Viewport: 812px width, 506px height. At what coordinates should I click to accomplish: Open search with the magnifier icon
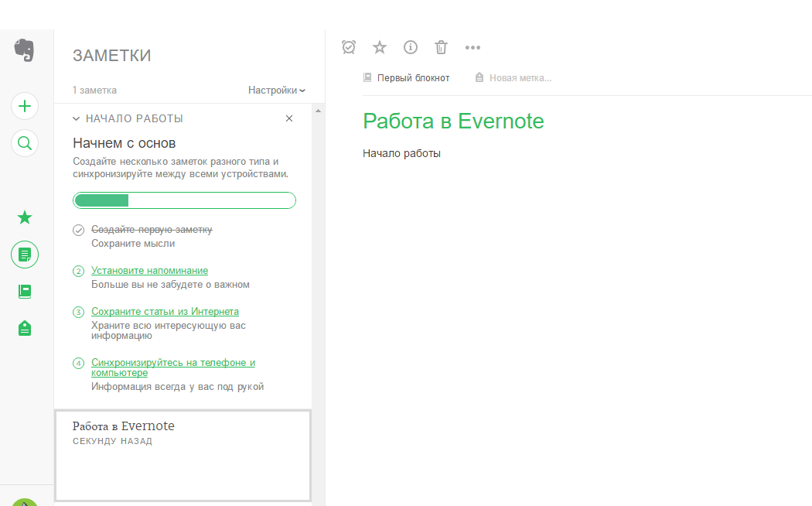[x=24, y=143]
